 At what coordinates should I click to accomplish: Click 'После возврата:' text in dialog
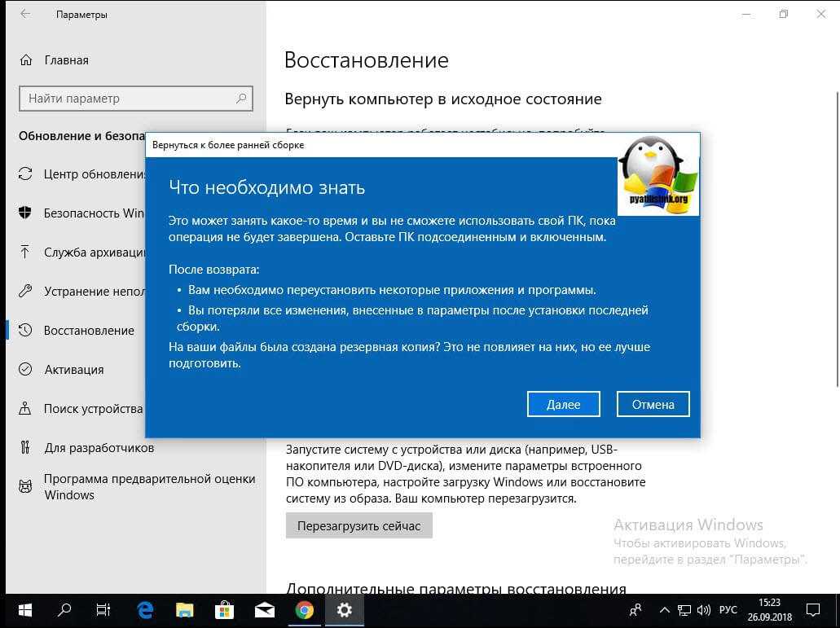(x=213, y=270)
